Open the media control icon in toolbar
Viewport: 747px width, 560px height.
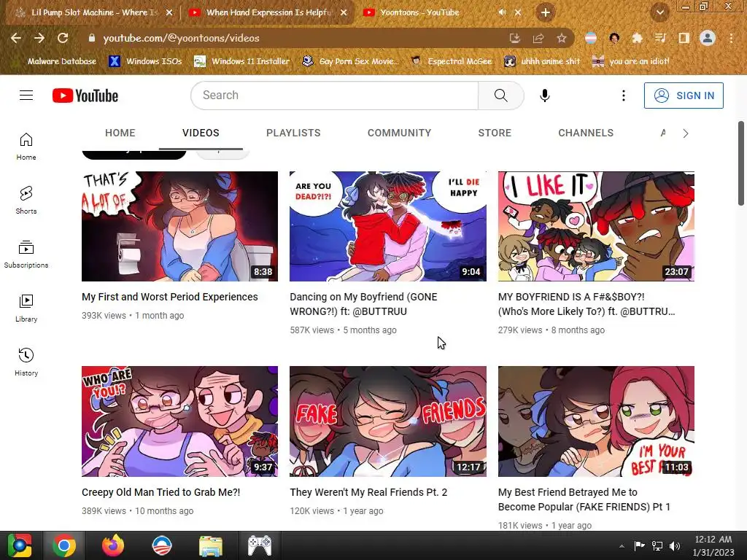660,38
